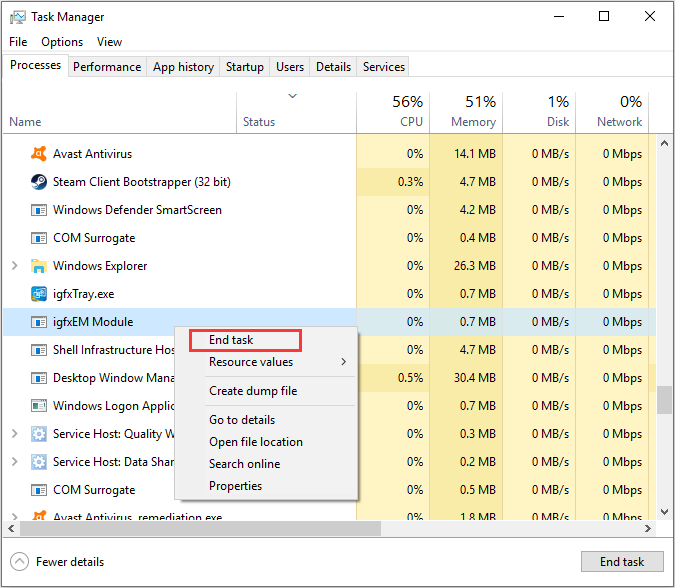Click the Windows Logon Application icon
This screenshot has height=588, width=675.
coord(39,406)
